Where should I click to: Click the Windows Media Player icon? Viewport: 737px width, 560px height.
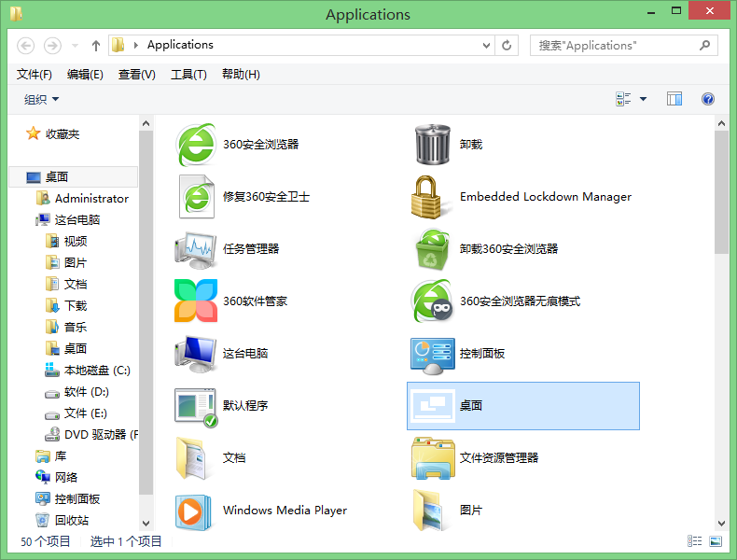[195, 511]
